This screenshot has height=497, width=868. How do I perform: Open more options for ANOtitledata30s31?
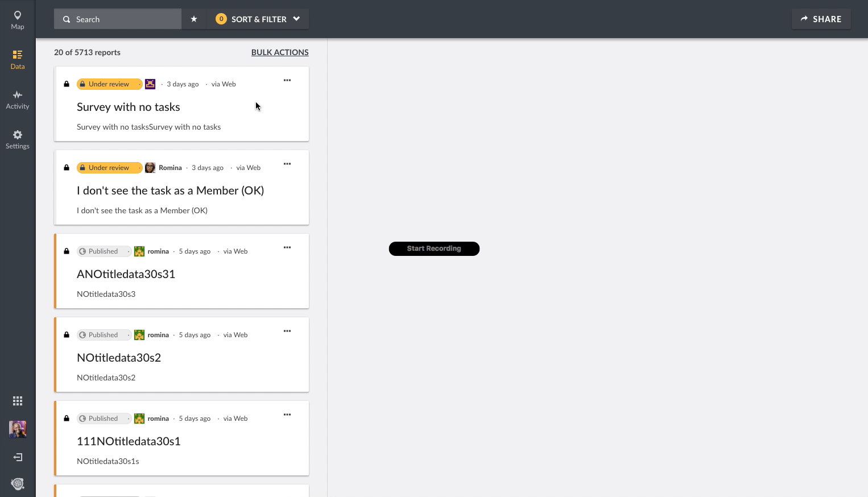click(287, 247)
